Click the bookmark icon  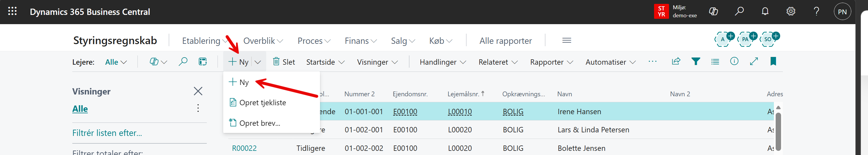click(x=773, y=61)
